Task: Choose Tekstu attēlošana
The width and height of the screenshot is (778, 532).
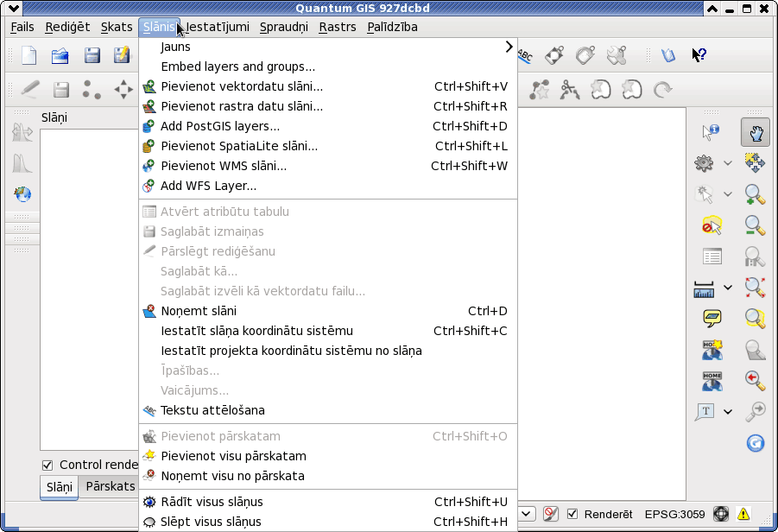Action: (x=328, y=410)
